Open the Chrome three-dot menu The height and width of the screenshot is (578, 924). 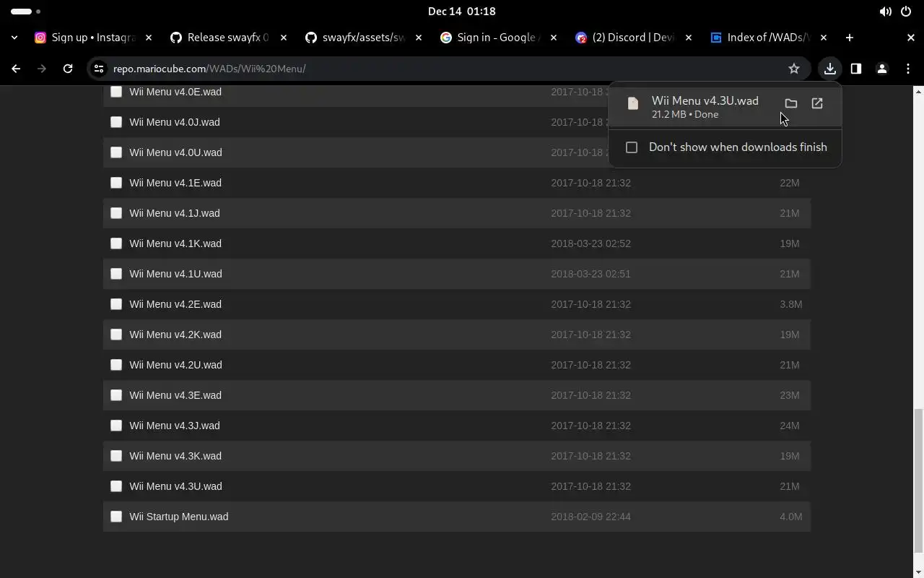coord(908,69)
